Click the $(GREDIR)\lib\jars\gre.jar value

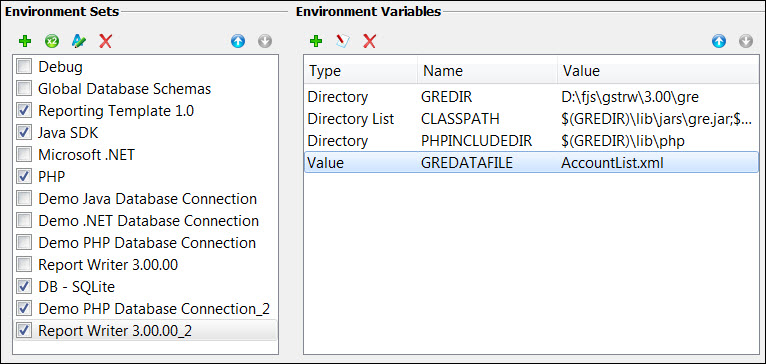pos(657,119)
